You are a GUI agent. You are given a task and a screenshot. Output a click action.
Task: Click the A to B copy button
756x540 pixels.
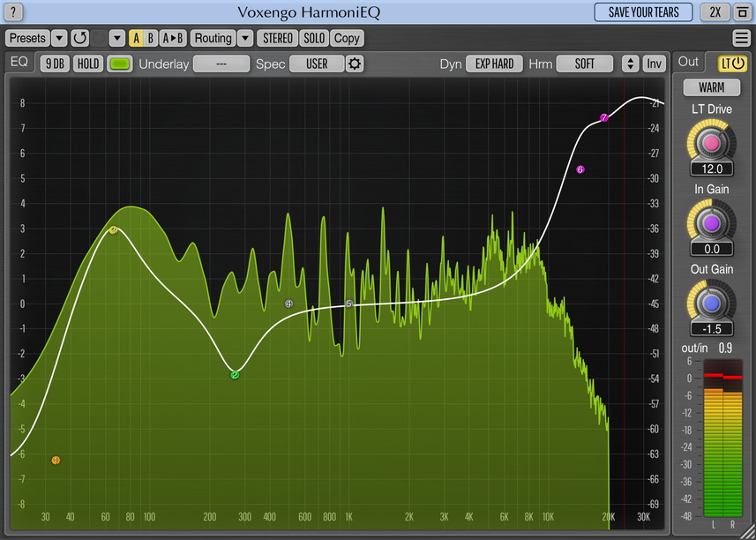174,38
